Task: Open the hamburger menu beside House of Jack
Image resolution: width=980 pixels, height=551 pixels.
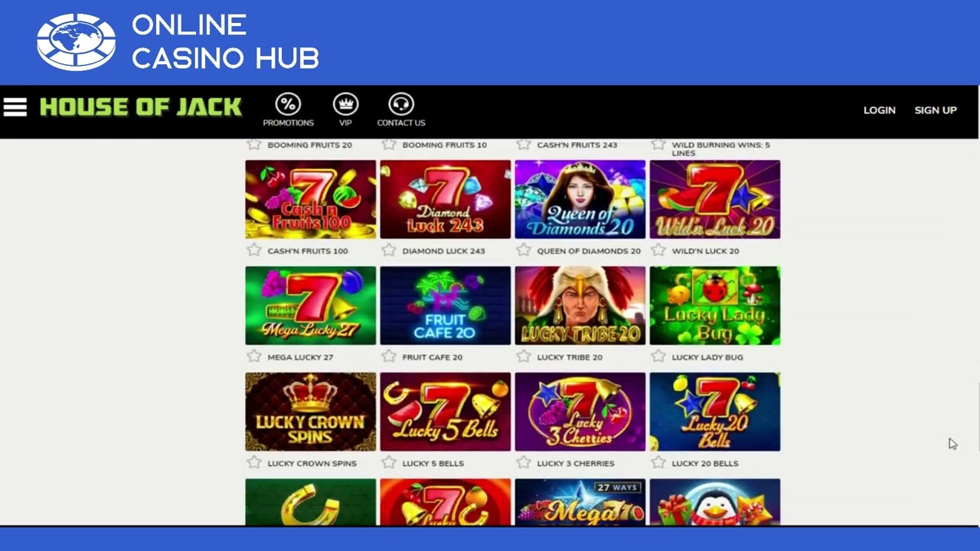Action: (15, 107)
